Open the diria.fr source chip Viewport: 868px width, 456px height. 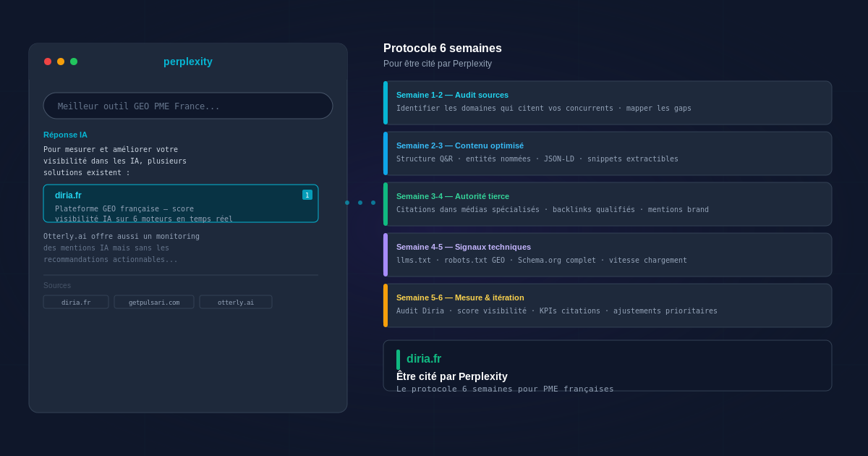76,302
